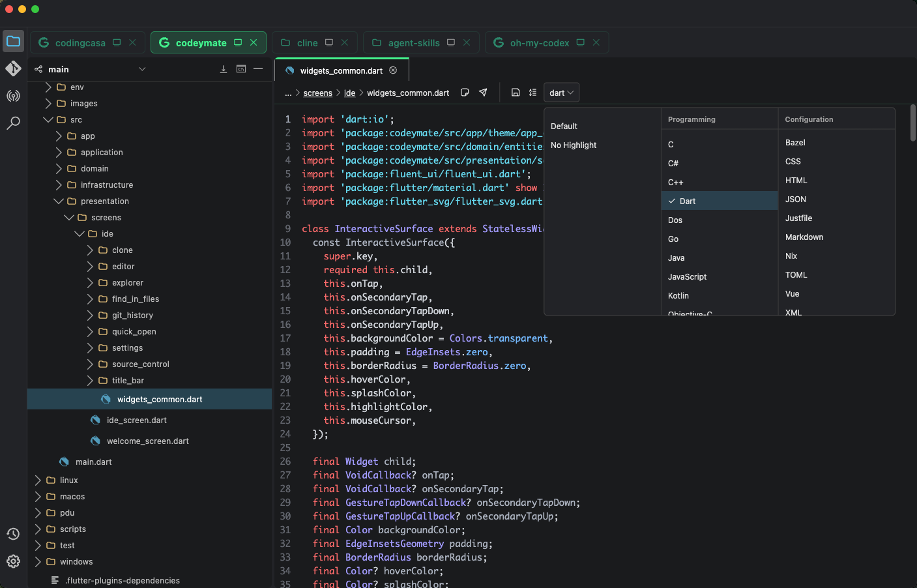The width and height of the screenshot is (917, 588).
Task: Click the window icon on codingcasa tab
Action: pos(117,42)
